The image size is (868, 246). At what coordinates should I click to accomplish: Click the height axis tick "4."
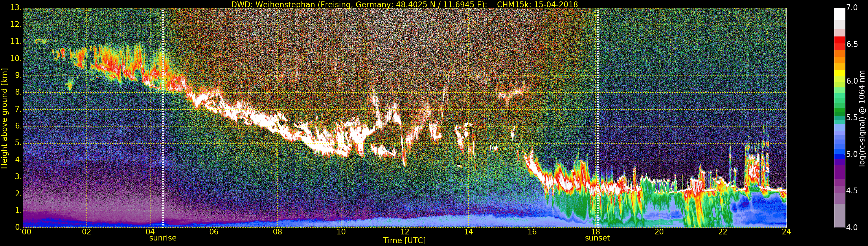click(x=18, y=160)
